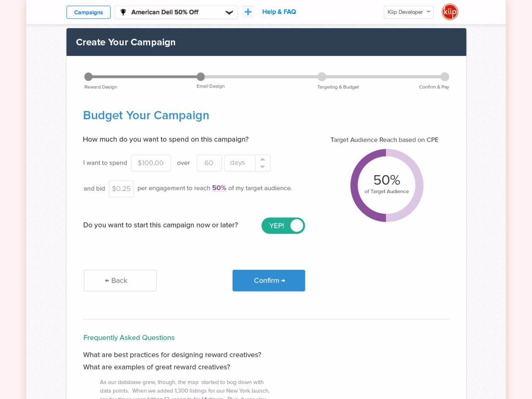Image resolution: width=532 pixels, height=399 pixels.
Task: Open the Campaigns tab
Action: tap(88, 12)
